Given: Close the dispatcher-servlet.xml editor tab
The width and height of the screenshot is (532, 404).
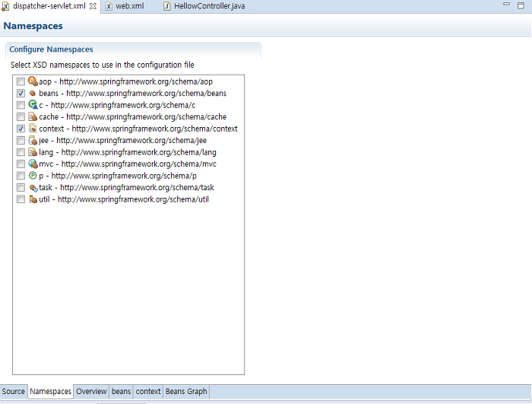Looking at the screenshot, I should [93, 6].
